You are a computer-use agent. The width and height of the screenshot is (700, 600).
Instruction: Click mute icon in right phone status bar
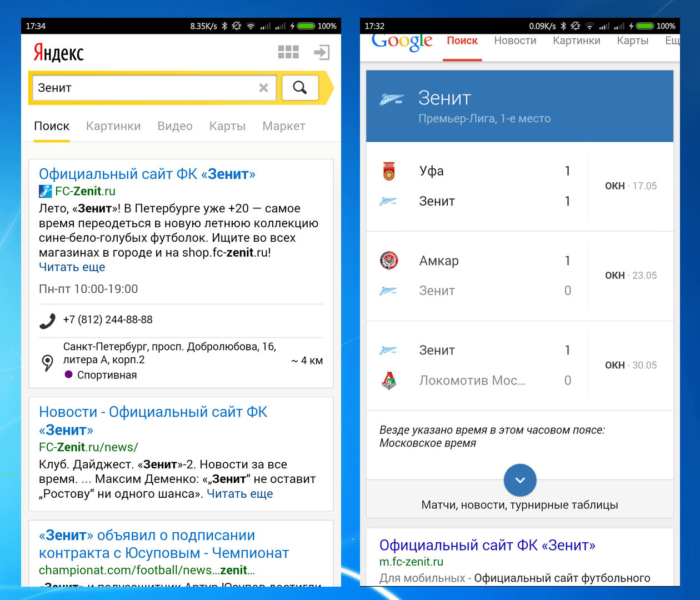(576, 26)
